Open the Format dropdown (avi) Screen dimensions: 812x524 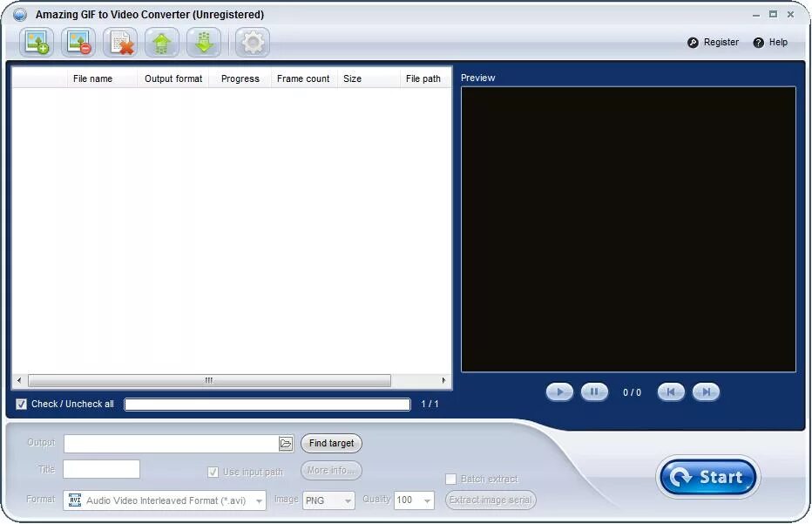(165, 500)
